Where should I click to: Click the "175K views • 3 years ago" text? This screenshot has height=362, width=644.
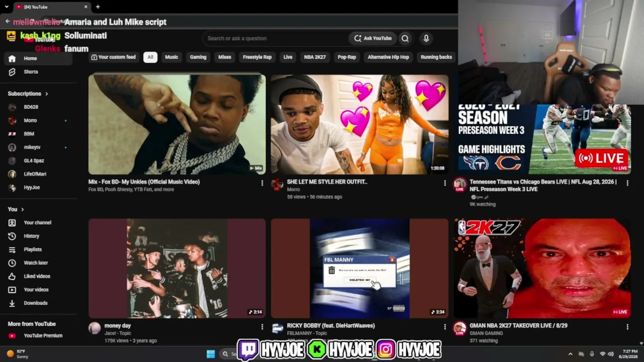pos(131,341)
